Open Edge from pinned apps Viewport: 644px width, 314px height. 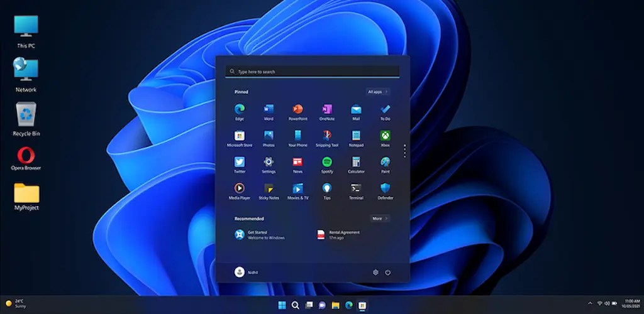pos(240,112)
